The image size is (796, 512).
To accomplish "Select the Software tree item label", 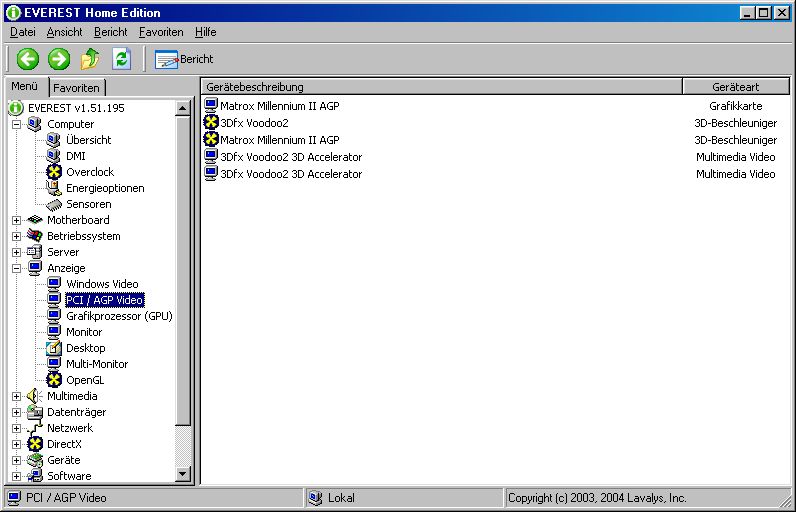I will pyautogui.click(x=69, y=476).
